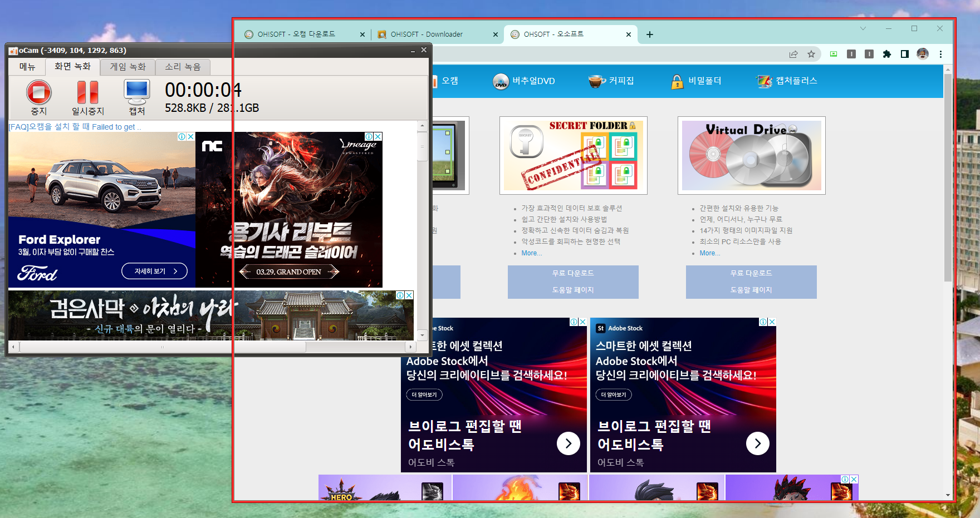
Task: Click oCam vertical scrollbar down arrow
Action: pos(422,335)
